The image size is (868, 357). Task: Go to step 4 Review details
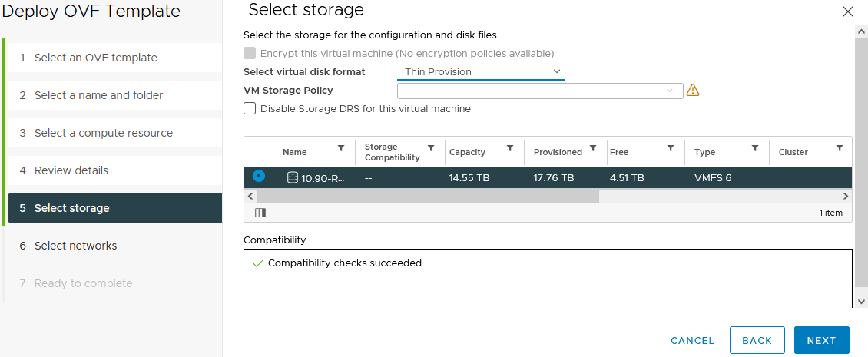pyautogui.click(x=71, y=170)
